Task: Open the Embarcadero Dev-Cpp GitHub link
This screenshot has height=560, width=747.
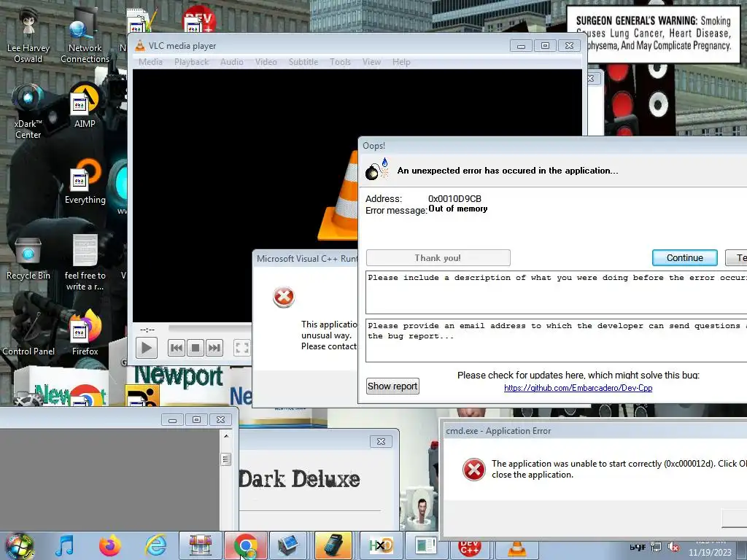Action: [578, 388]
